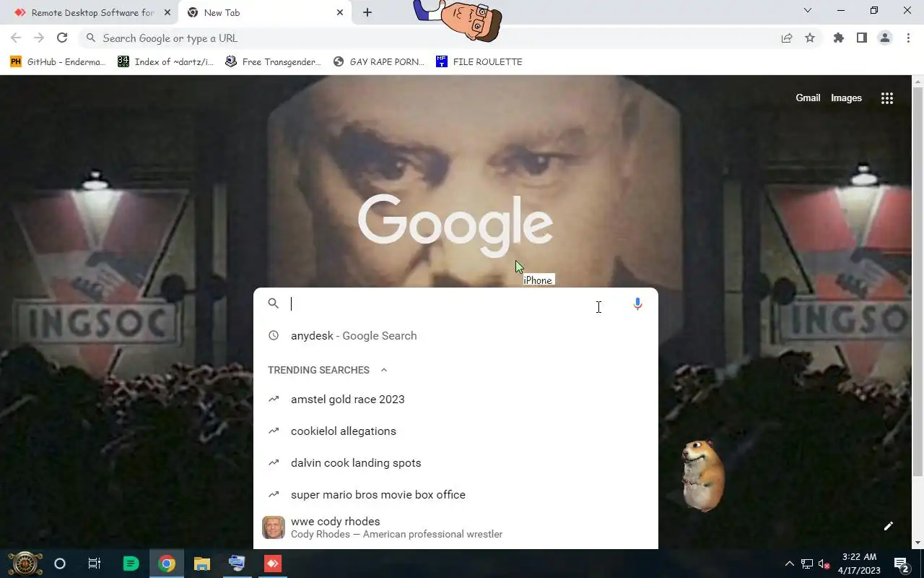Open the Google apps grid
This screenshot has width=924, height=578.
click(887, 98)
